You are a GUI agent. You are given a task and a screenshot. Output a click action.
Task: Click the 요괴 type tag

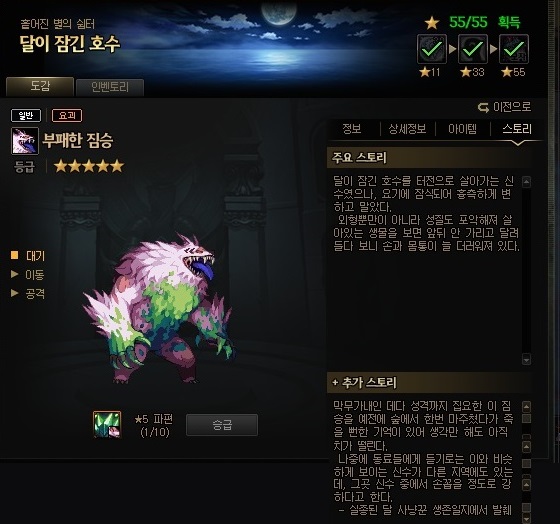tap(67, 115)
